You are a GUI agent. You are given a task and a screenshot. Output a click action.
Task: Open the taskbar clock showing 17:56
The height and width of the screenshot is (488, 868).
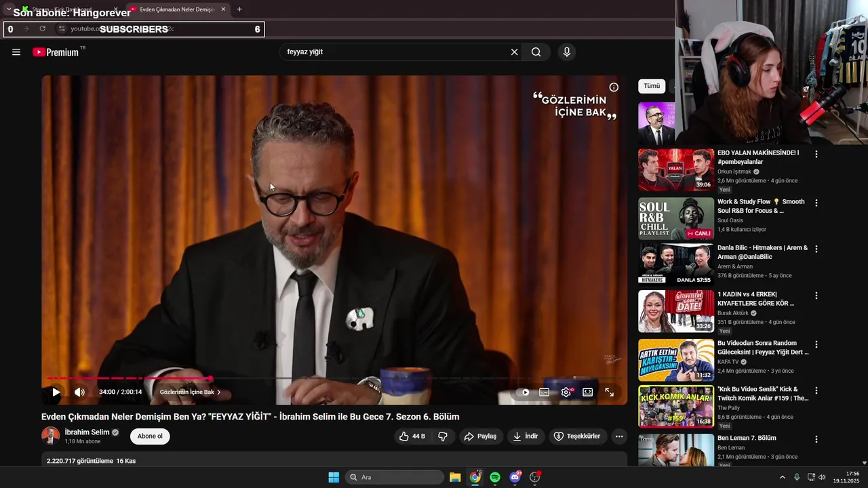pos(847,477)
